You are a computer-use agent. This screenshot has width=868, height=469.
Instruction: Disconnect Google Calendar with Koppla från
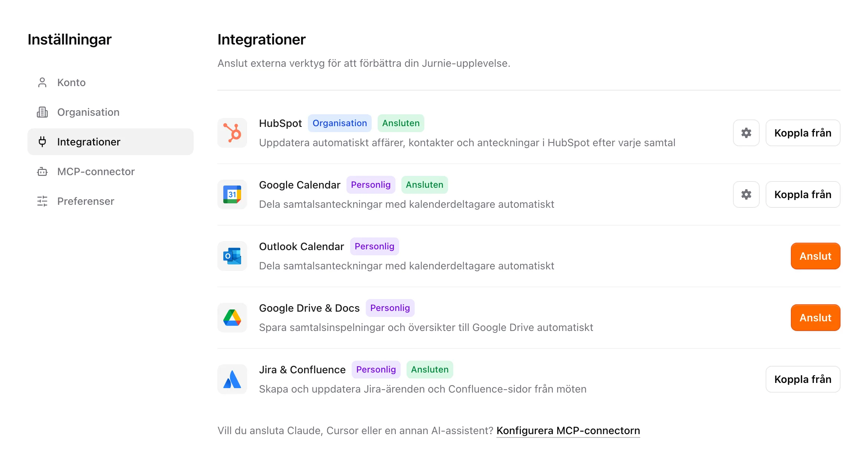[803, 194]
